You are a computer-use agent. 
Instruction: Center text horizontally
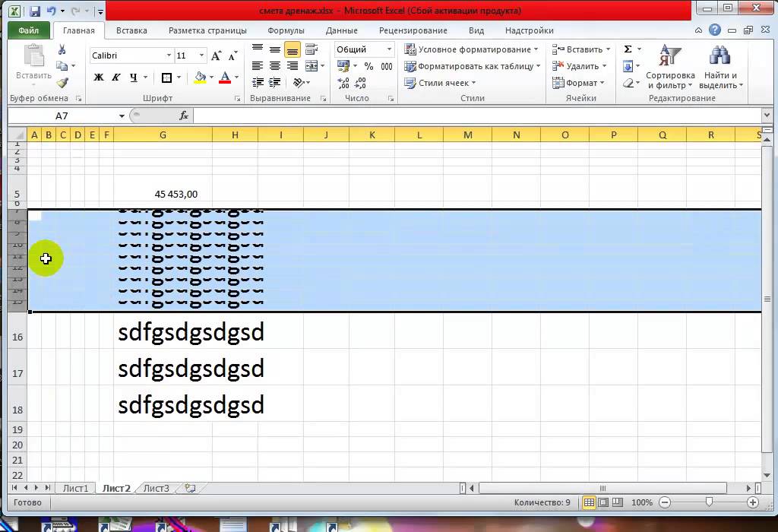(x=275, y=65)
